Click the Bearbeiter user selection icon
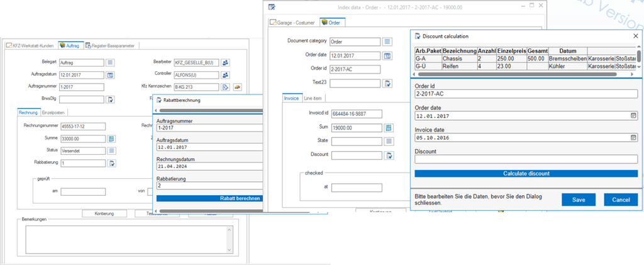The height and width of the screenshot is (265, 644). coord(226,62)
